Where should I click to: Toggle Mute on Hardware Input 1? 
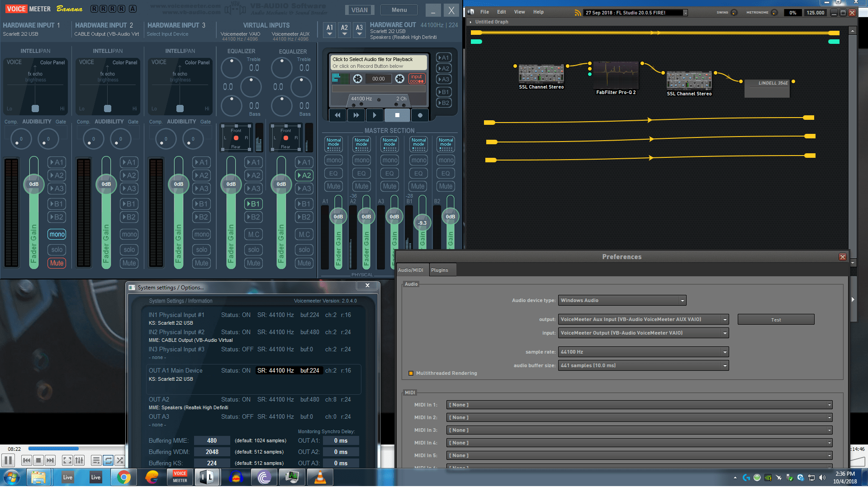pyautogui.click(x=57, y=263)
